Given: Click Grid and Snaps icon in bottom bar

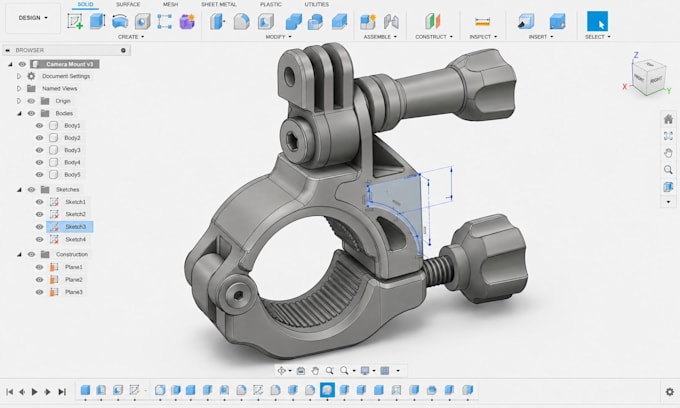Looking at the screenshot, I should click(x=385, y=371).
